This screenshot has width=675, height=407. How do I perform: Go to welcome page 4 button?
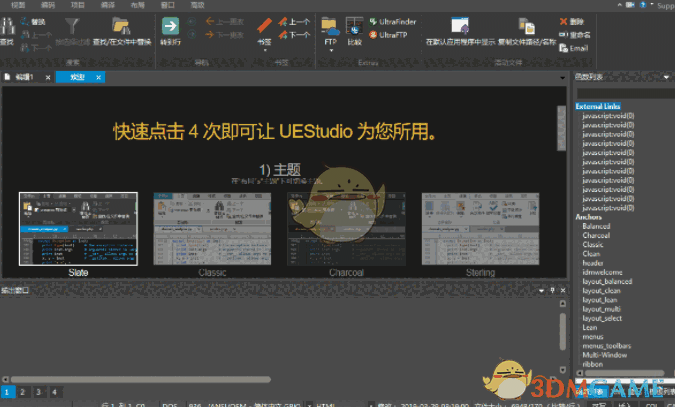click(54, 392)
